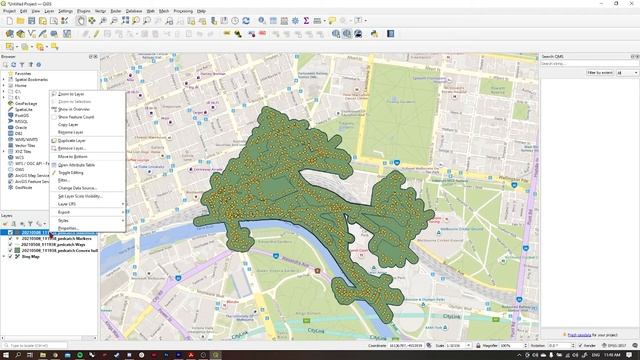Viewport: 640px width, 360px height.
Task: Open the 'All' filter dropdown in QMS
Action: (x=627, y=73)
